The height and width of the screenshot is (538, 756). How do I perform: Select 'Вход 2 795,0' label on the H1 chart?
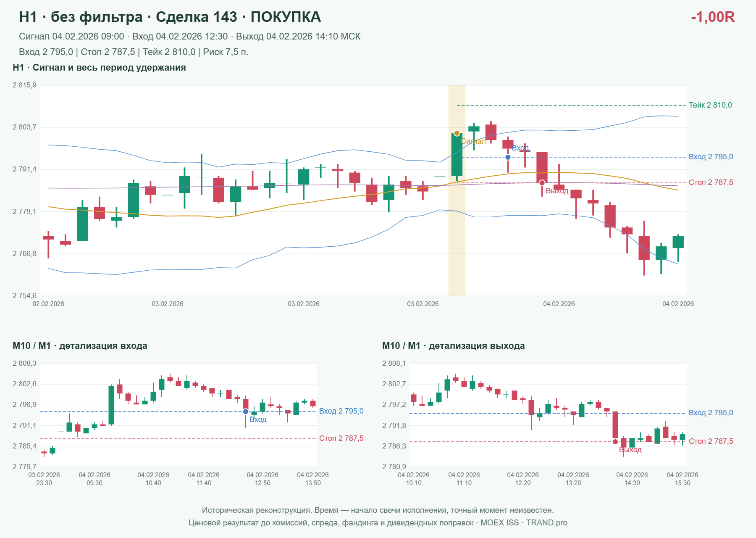pyautogui.click(x=711, y=157)
